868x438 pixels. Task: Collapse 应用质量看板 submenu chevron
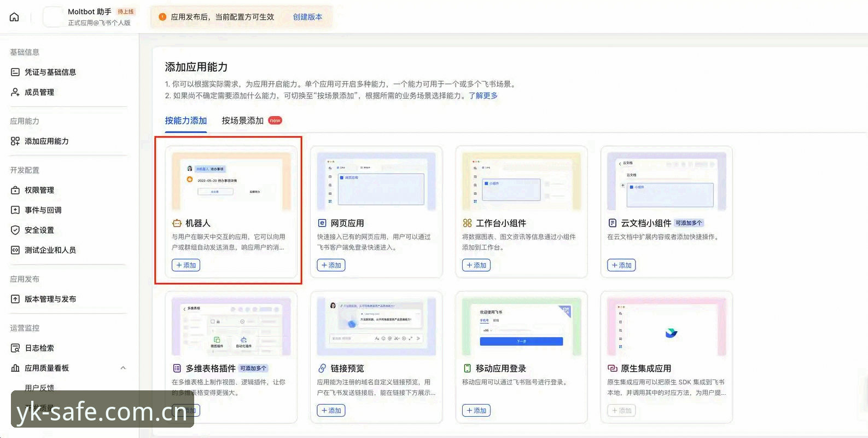click(123, 368)
